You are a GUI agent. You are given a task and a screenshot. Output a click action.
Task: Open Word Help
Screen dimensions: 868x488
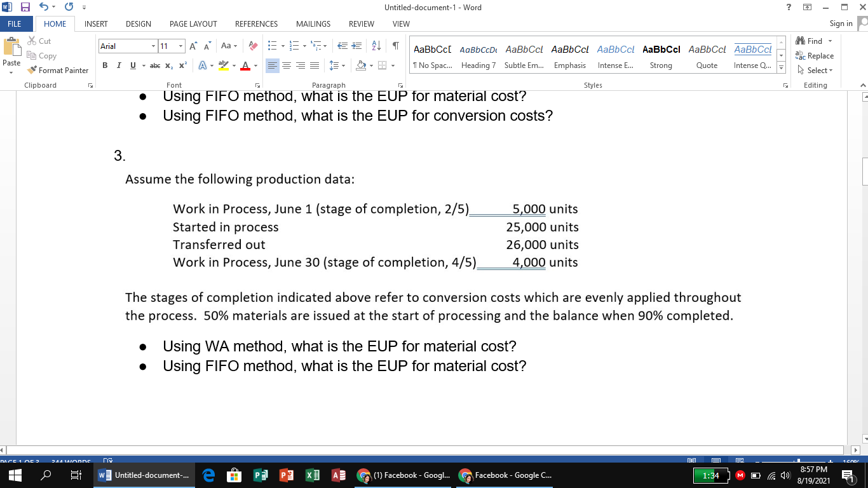coord(789,8)
